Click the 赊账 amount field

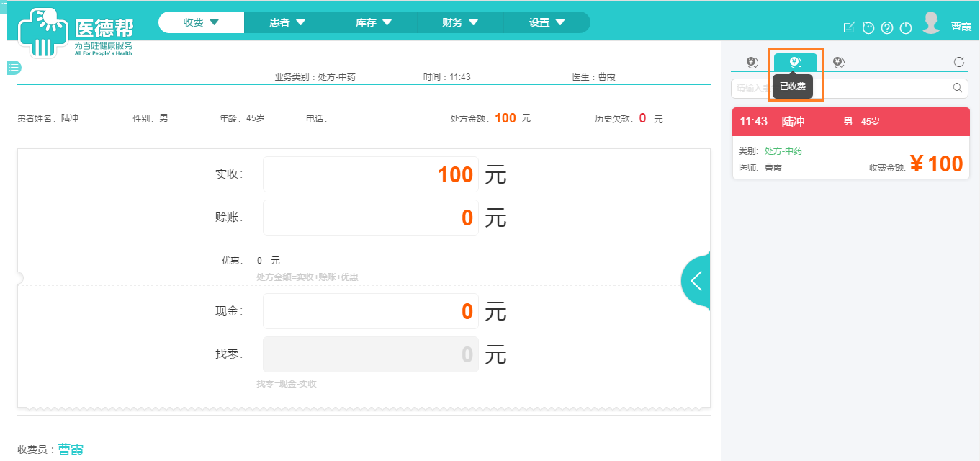point(371,218)
